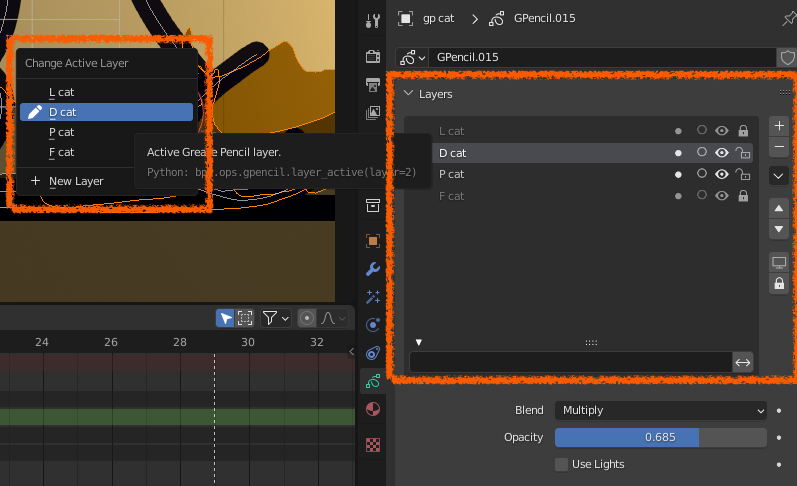Open the GPencil data-block browse dropdown
Screen dimensions: 797x486
(x=412, y=57)
